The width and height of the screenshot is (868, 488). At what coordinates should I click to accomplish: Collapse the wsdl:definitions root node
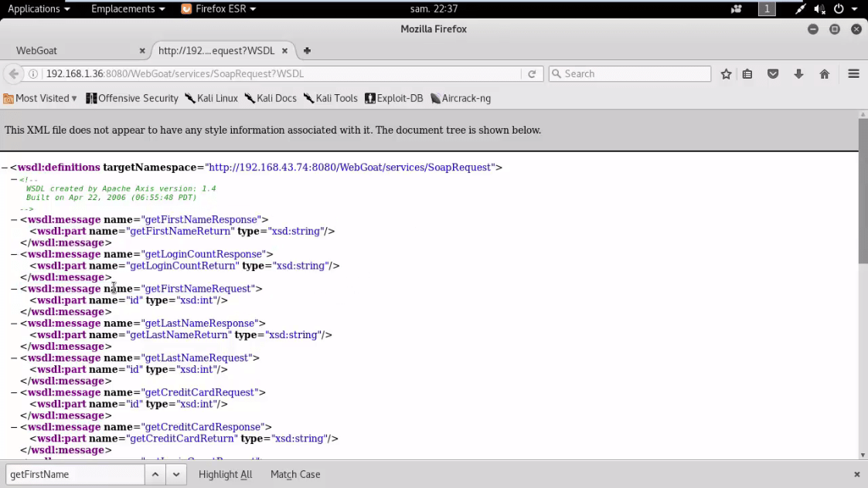tap(5, 167)
